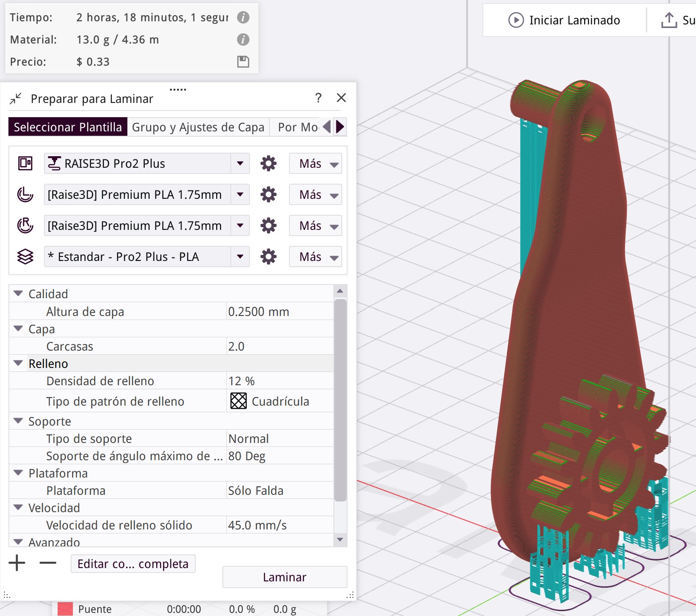Click the Puente red color swatch
The image size is (696, 616).
click(65, 609)
